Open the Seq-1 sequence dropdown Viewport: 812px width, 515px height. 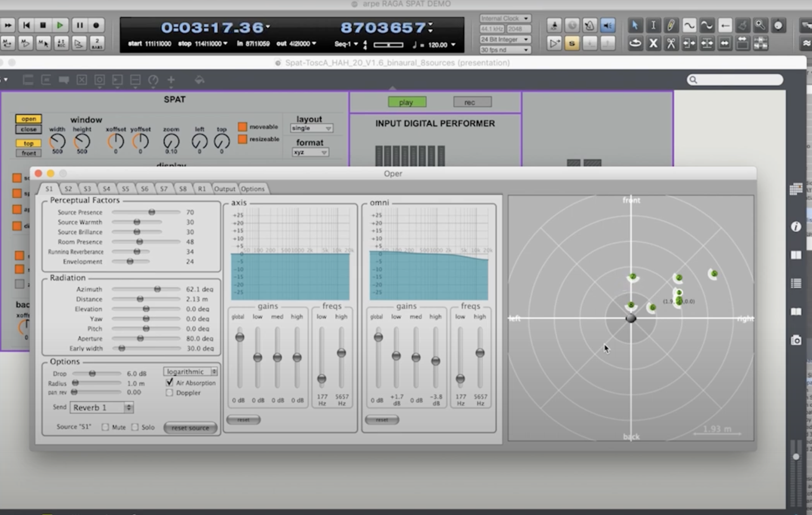tap(346, 44)
